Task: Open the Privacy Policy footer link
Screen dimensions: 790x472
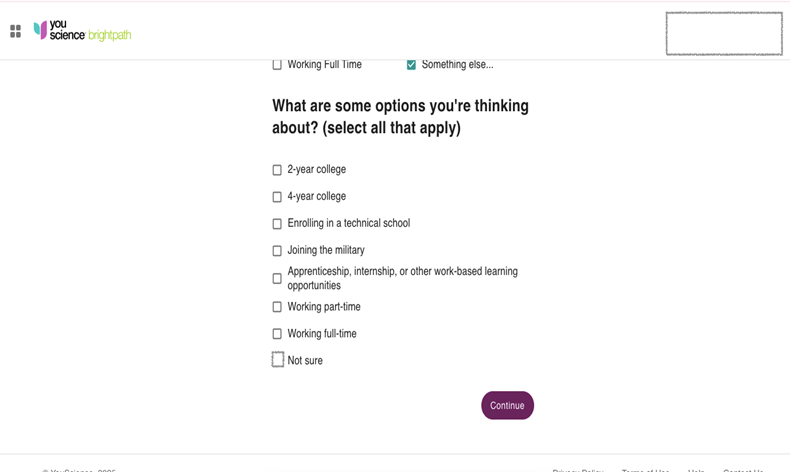Action: click(x=578, y=469)
